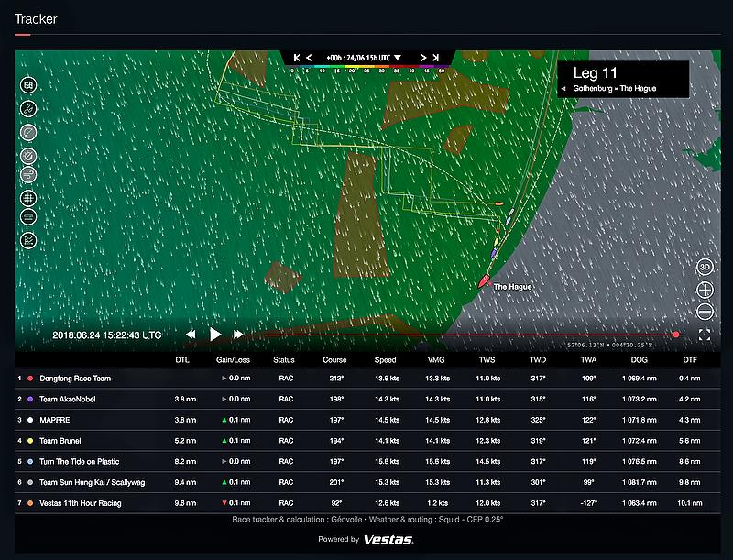Go to previous weather forecast step

309,58
